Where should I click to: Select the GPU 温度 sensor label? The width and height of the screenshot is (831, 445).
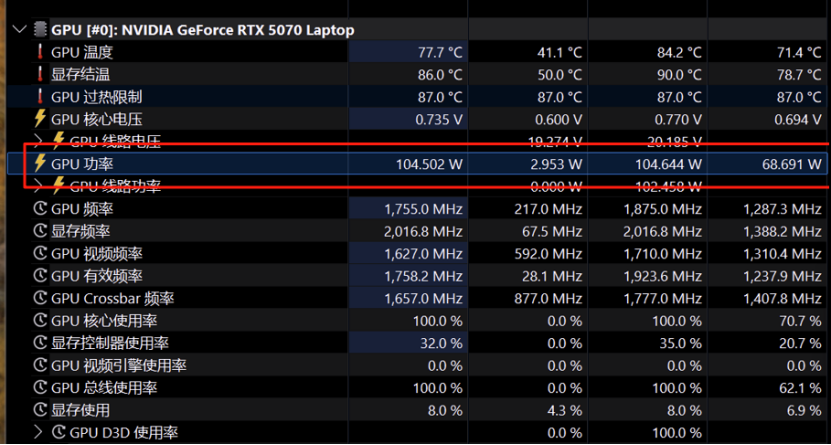click(82, 52)
